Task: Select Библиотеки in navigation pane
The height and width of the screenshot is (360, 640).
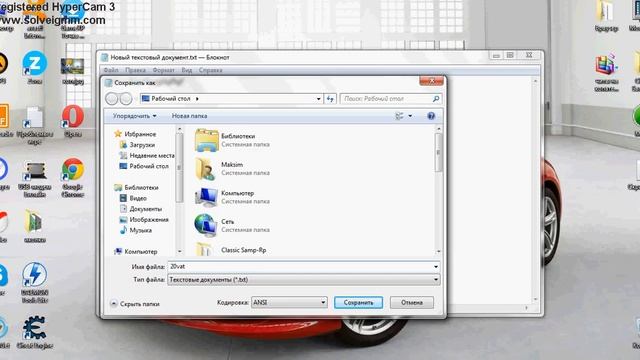Action: coord(136,187)
